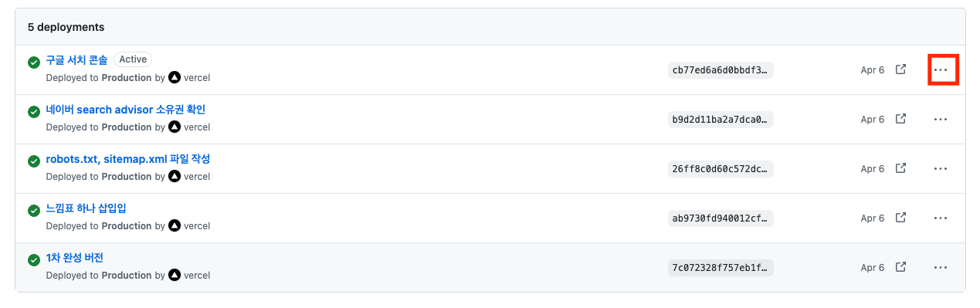
Task: Select commit hash cb77ed6a6d0bbdf3
Action: pos(721,69)
